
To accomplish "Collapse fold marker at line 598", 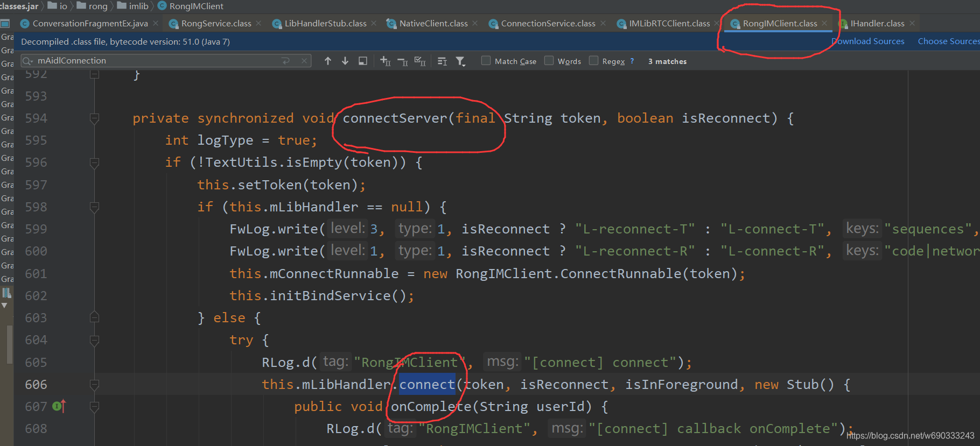I will [94, 207].
